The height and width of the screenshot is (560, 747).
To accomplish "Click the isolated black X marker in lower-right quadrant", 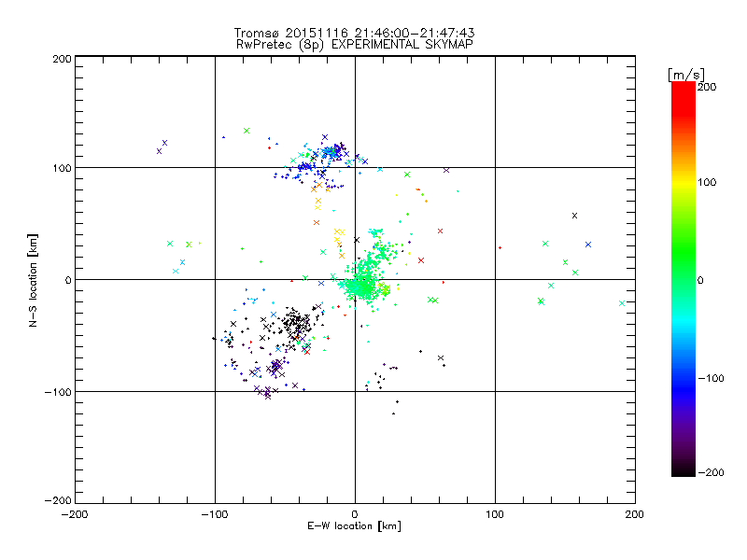I will (x=441, y=358).
